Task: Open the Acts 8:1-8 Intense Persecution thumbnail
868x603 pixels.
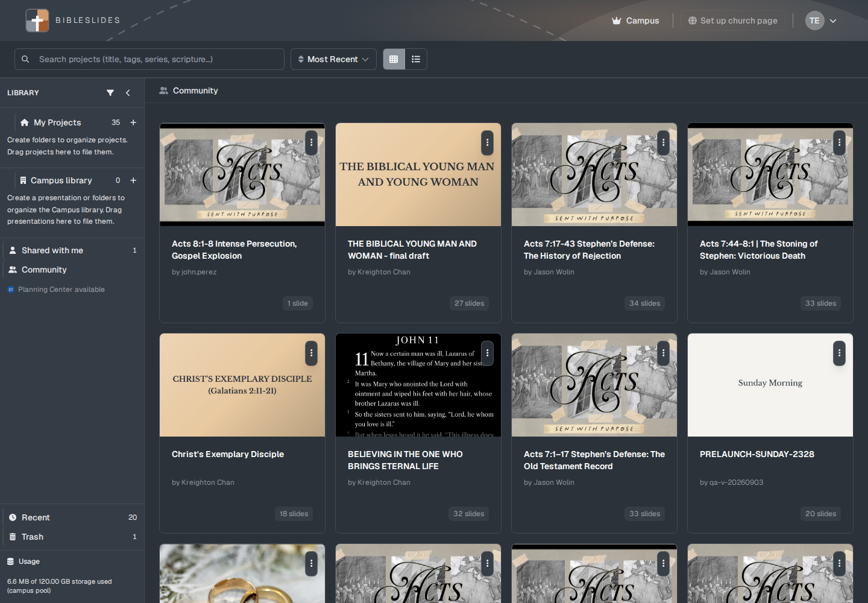Action: pyautogui.click(x=242, y=175)
